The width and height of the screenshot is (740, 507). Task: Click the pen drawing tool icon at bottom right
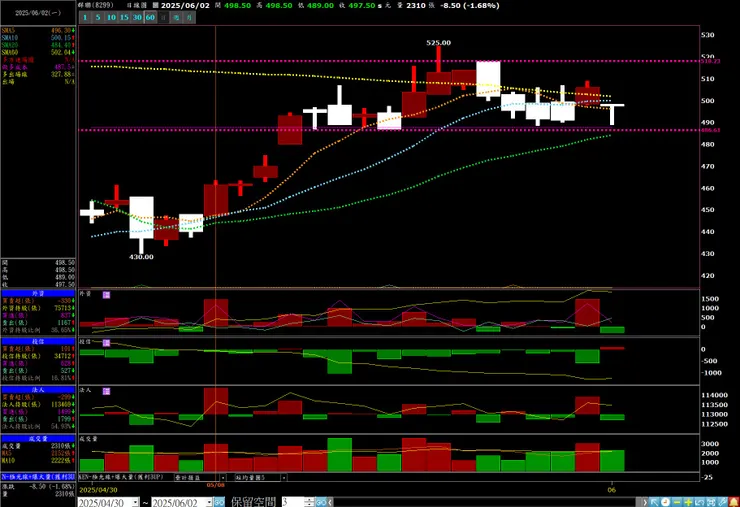tap(722, 502)
